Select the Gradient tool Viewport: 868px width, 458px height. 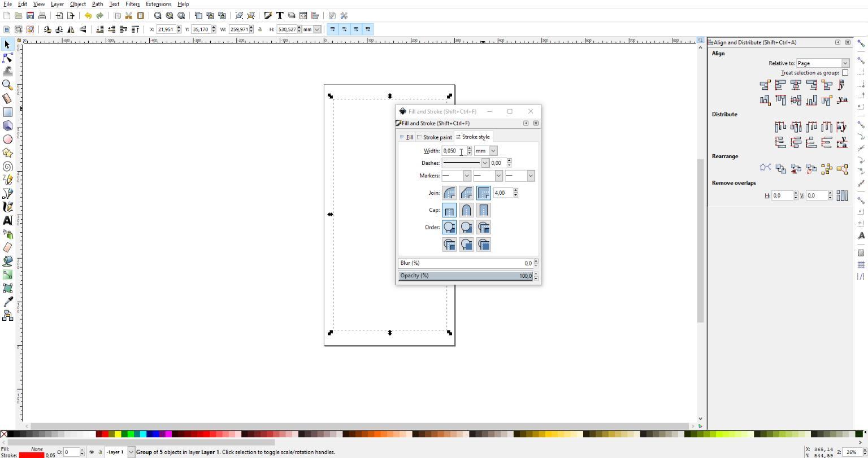pos(7,274)
